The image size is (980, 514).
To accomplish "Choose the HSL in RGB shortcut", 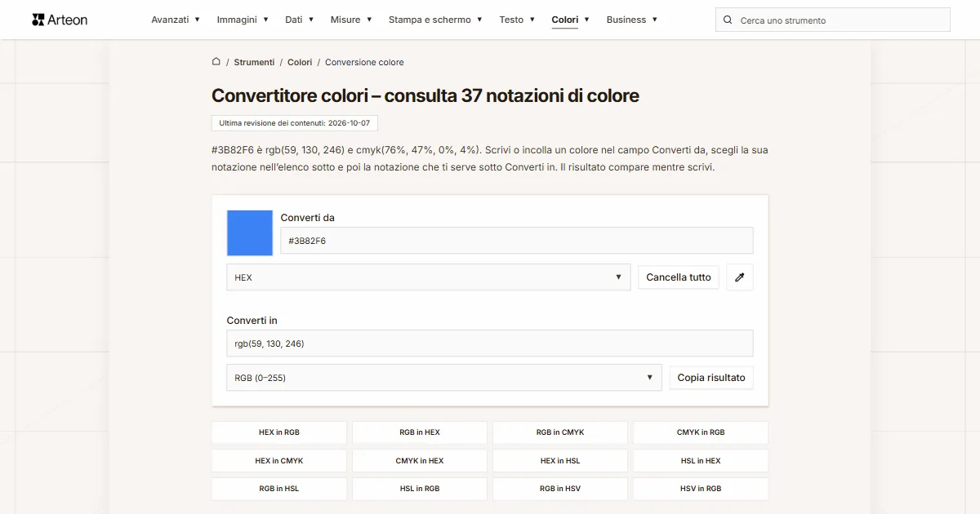I will point(420,489).
